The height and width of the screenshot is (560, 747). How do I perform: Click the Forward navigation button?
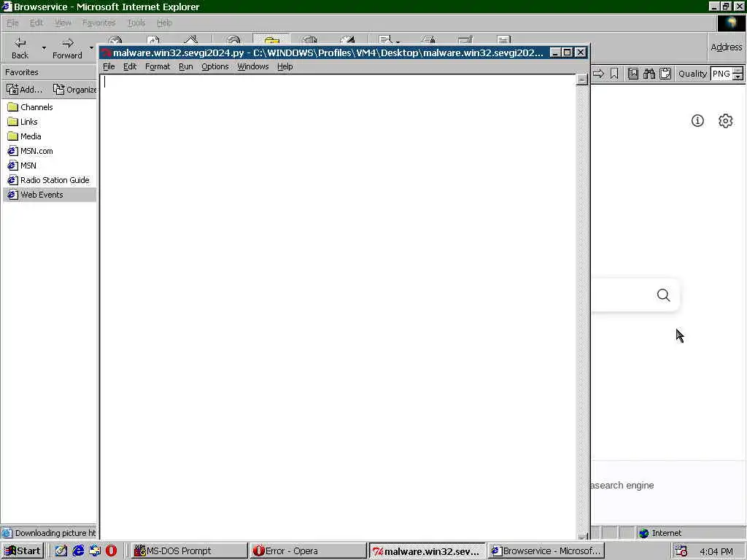(67, 47)
